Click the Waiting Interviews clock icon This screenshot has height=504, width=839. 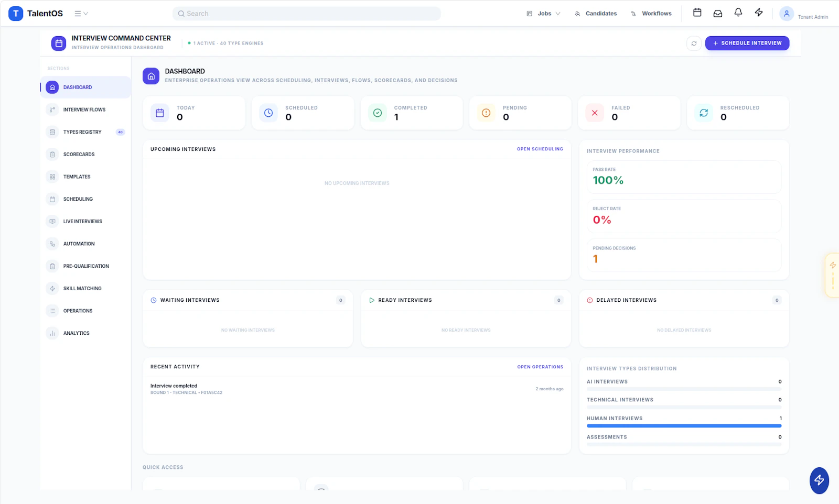click(154, 300)
